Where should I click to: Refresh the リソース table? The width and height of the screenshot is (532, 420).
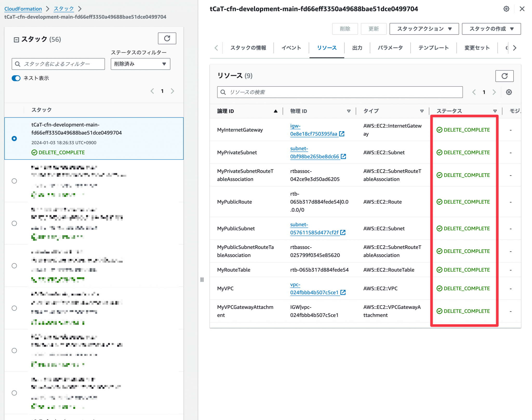click(x=504, y=76)
